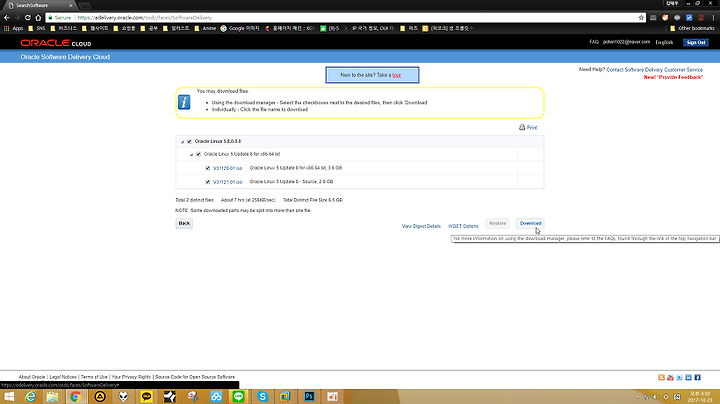Open the FAQ link in top navigation
Viewport: 720px width, 404px height.
click(x=594, y=42)
